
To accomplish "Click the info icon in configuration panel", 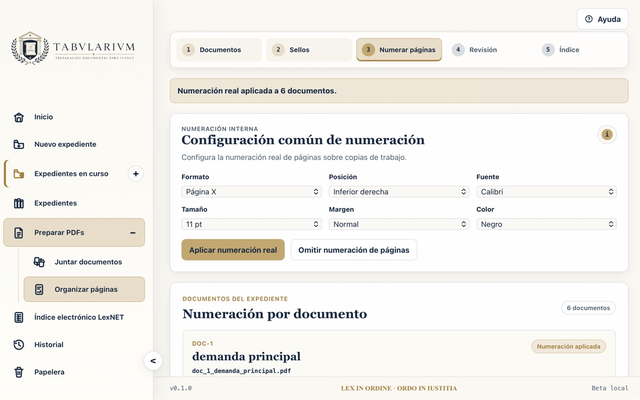I will (607, 134).
